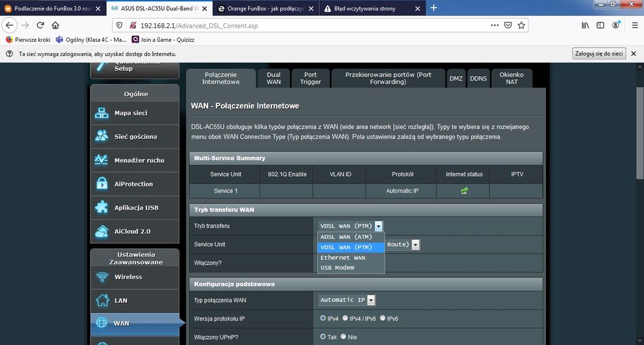Open Mapa sieci network map icon

pyautogui.click(x=101, y=113)
